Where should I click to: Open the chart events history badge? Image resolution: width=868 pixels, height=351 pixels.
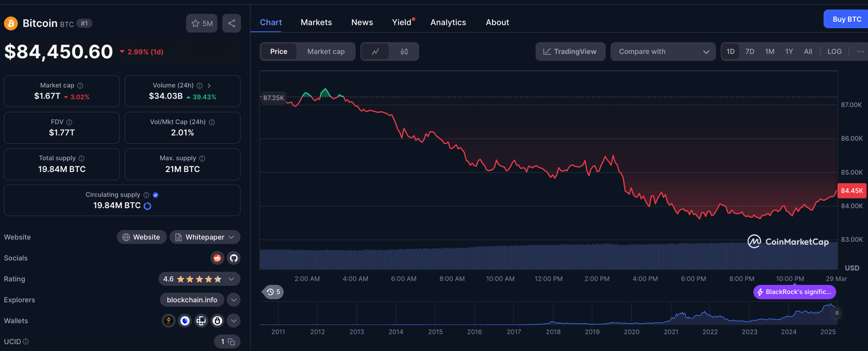tap(273, 292)
